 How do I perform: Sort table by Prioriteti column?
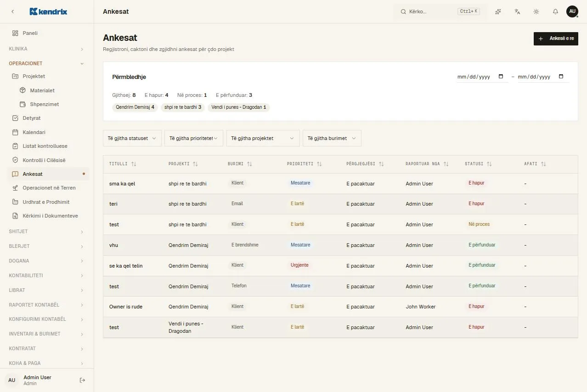pyautogui.click(x=305, y=164)
